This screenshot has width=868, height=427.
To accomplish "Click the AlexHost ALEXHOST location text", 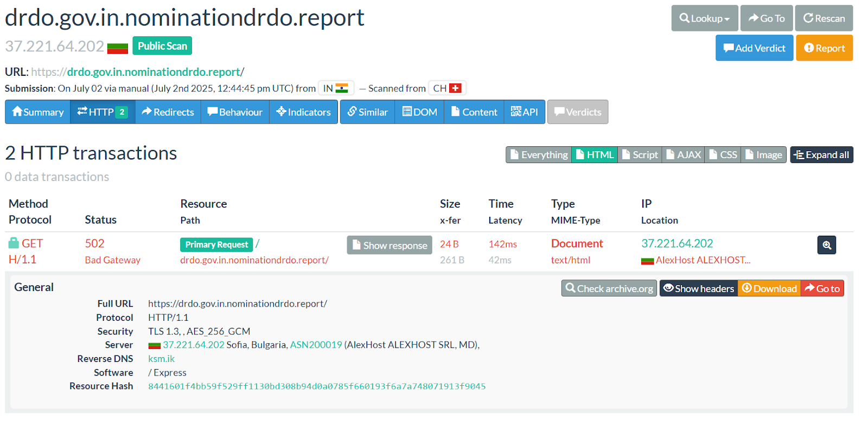I will click(703, 260).
